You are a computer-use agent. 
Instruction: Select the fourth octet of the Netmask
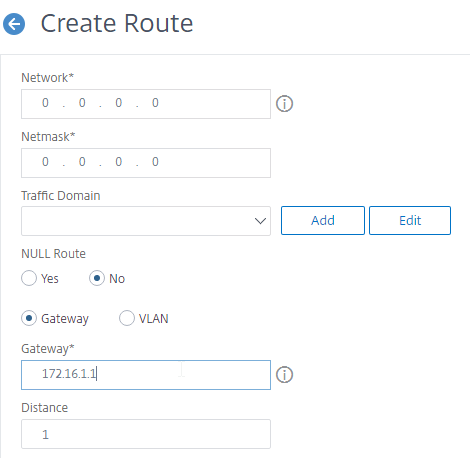[155, 162]
